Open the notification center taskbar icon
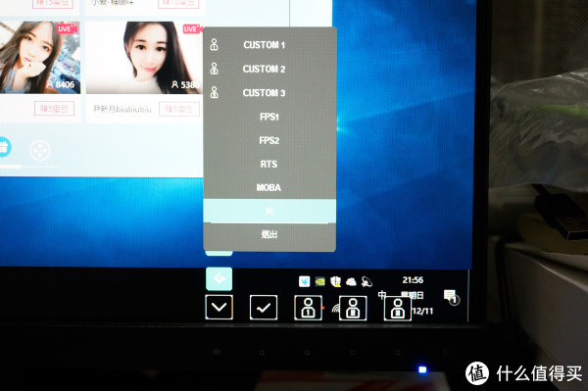Screen dimensions: 588x391 (451, 297)
